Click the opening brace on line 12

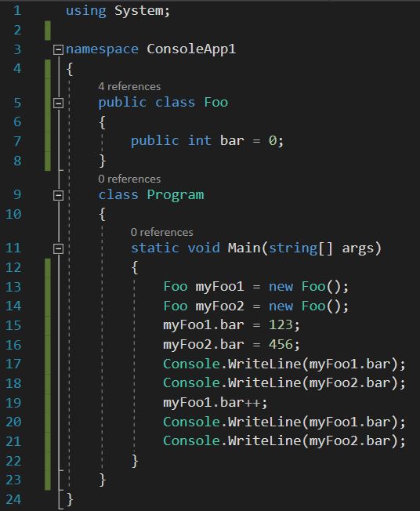click(x=135, y=268)
